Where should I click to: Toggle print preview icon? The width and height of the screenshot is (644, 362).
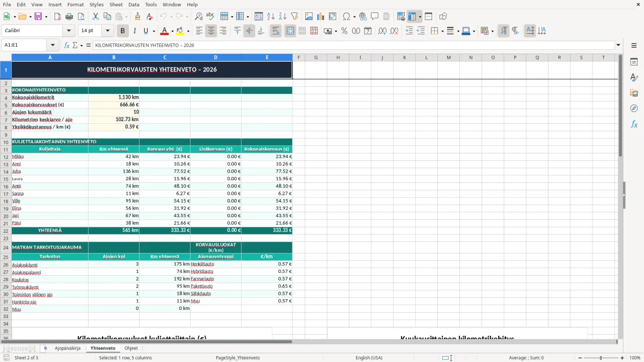coord(81,17)
